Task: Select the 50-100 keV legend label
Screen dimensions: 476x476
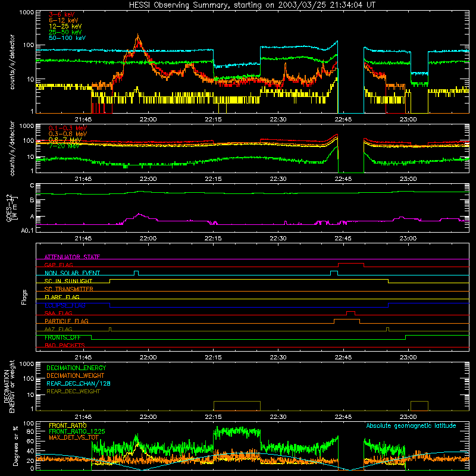Action: click(67, 38)
